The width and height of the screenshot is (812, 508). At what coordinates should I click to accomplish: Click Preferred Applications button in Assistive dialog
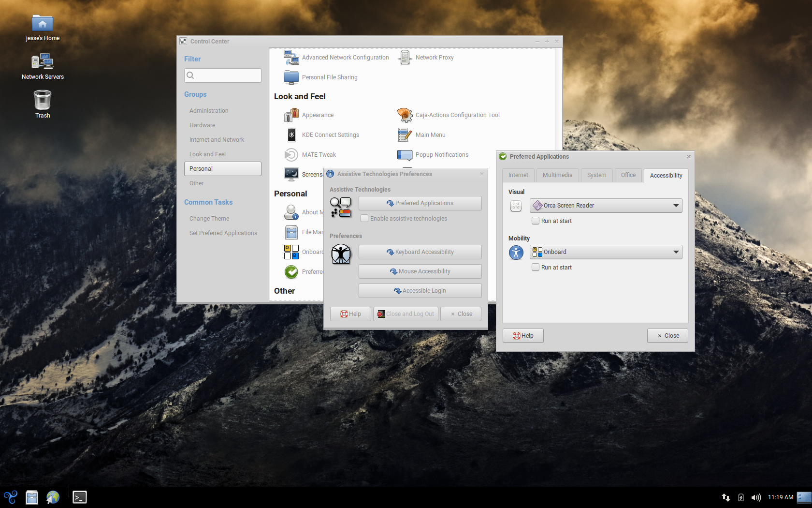coord(420,203)
